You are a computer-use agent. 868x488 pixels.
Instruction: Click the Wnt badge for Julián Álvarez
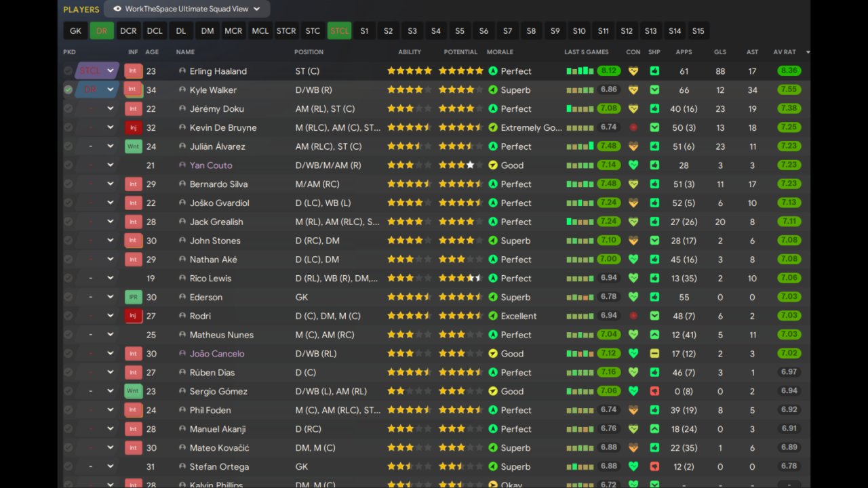133,146
